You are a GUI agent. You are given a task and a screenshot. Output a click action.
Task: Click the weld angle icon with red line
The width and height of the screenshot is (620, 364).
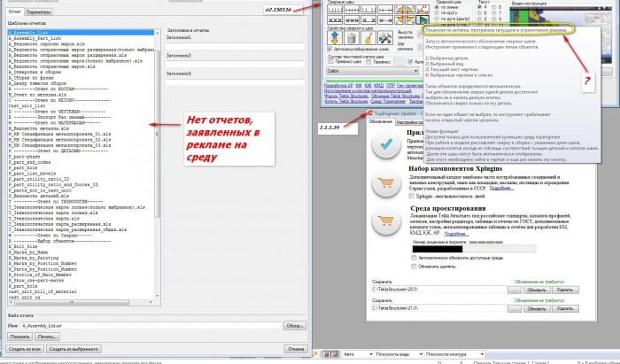pos(422,10)
